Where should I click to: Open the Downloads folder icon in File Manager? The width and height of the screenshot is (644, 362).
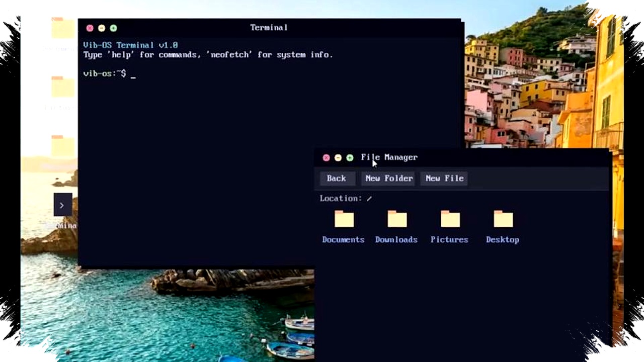click(x=397, y=219)
